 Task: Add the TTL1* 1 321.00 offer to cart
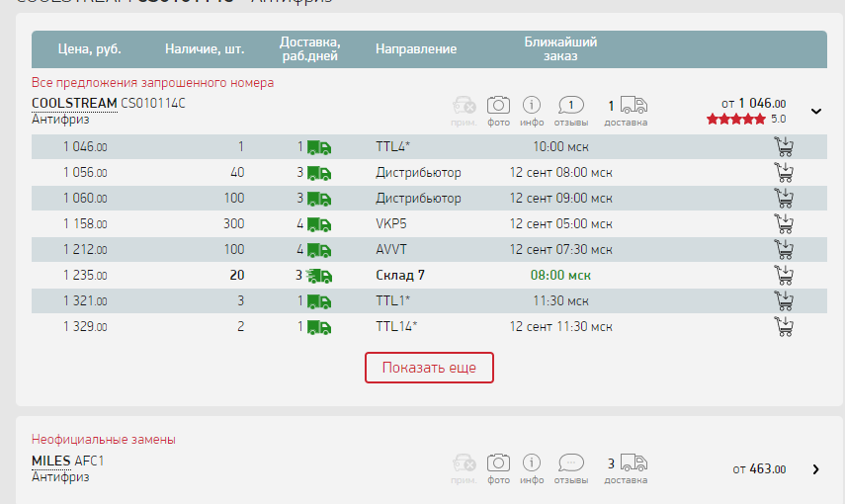click(x=784, y=300)
